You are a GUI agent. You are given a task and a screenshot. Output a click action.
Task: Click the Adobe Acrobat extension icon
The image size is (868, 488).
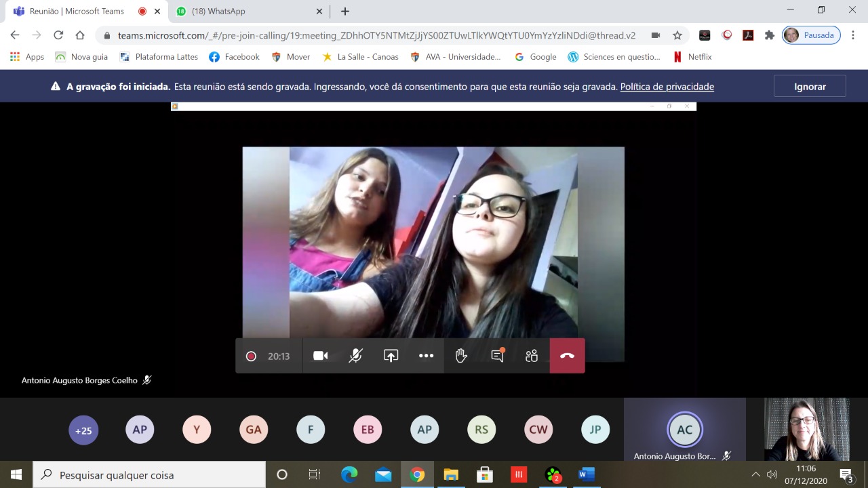point(748,35)
